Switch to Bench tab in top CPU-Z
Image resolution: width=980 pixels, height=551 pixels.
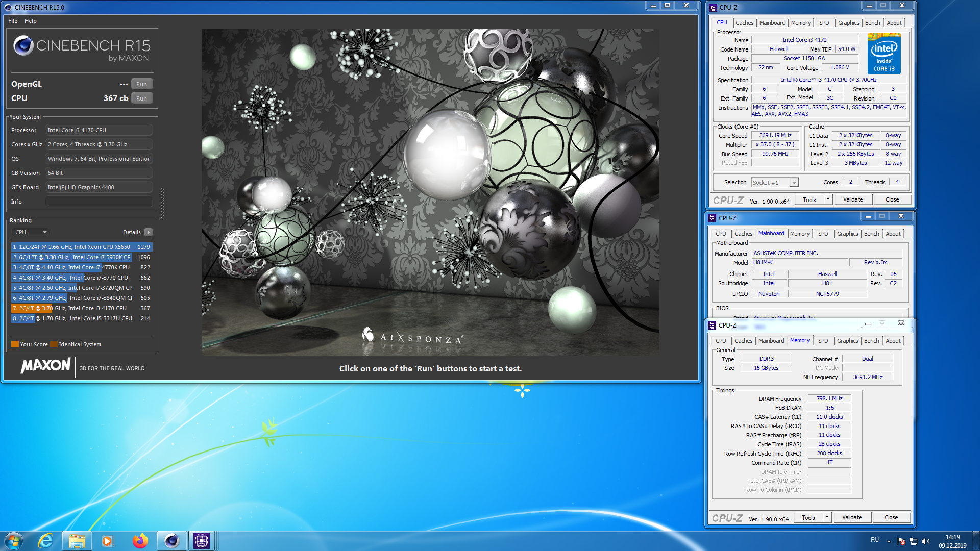click(872, 23)
